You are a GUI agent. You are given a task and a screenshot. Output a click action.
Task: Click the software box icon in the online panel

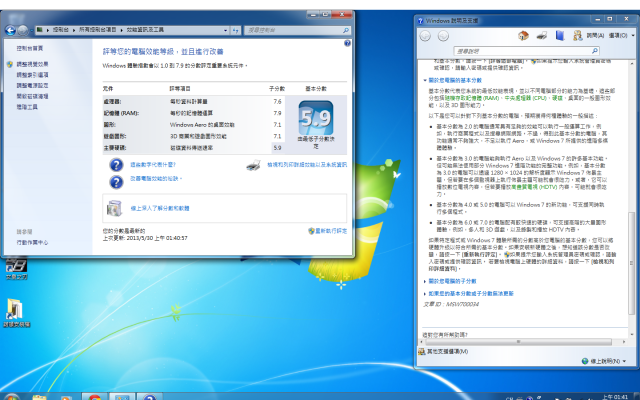(114, 208)
